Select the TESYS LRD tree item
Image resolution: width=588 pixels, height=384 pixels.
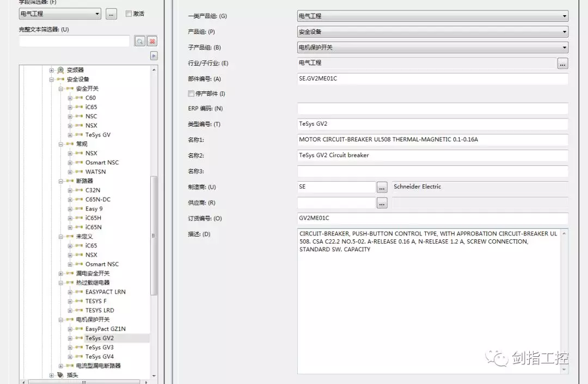[x=100, y=311]
